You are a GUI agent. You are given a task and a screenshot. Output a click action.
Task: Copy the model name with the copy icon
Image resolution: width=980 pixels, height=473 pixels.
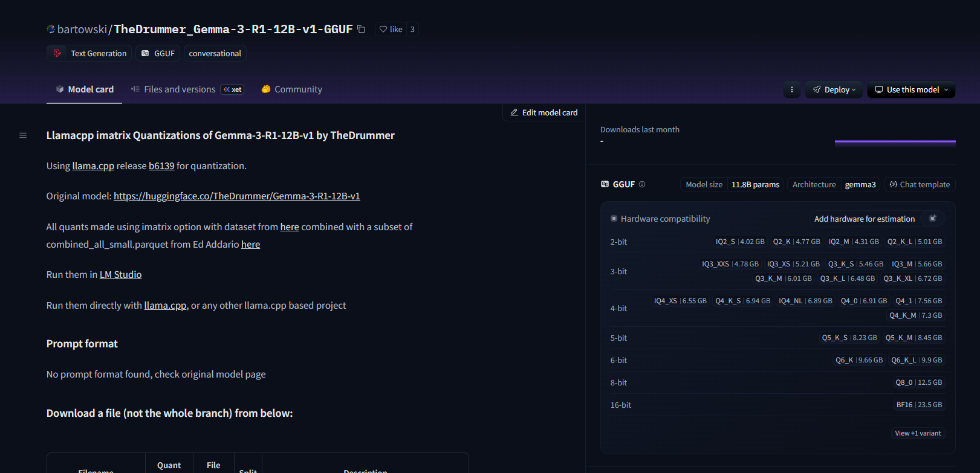coord(361,29)
